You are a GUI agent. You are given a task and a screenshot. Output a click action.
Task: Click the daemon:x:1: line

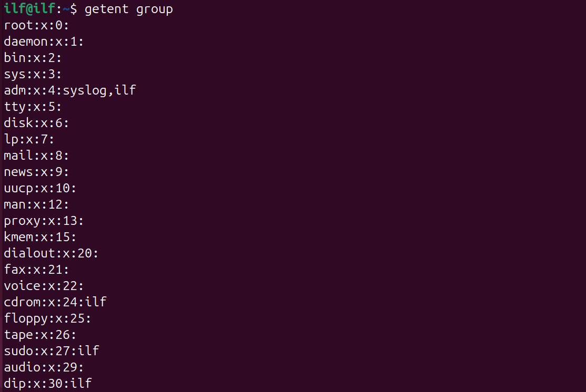point(44,42)
